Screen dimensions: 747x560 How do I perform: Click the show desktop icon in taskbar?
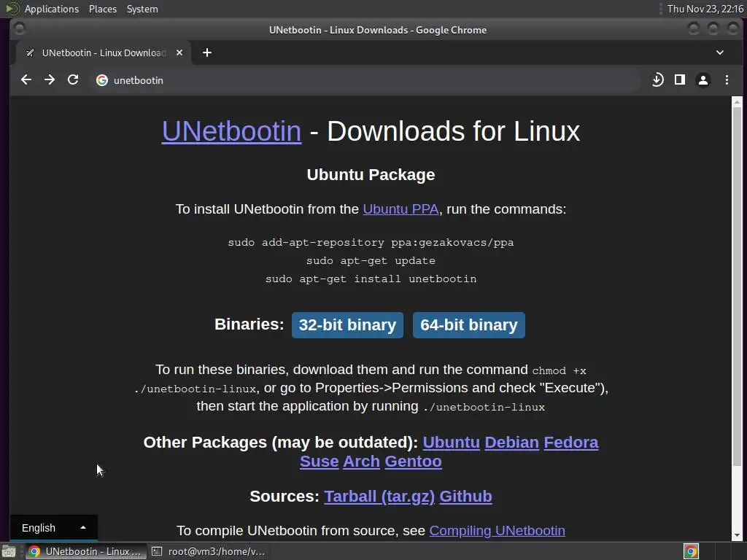click(9, 551)
